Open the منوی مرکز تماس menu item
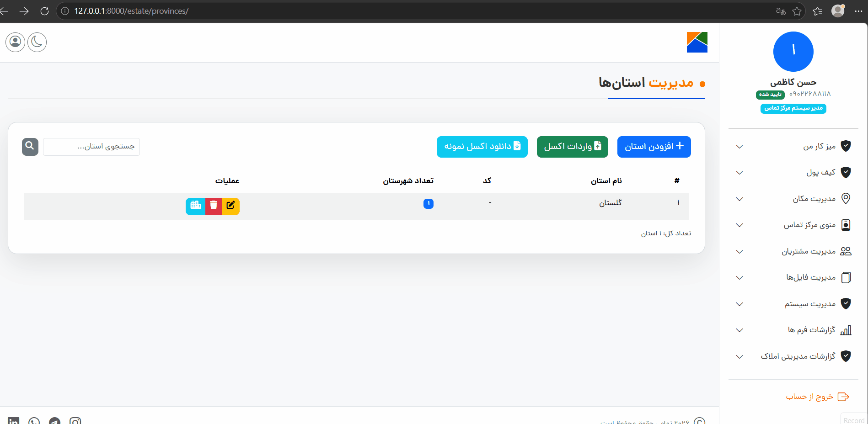 pyautogui.click(x=809, y=225)
